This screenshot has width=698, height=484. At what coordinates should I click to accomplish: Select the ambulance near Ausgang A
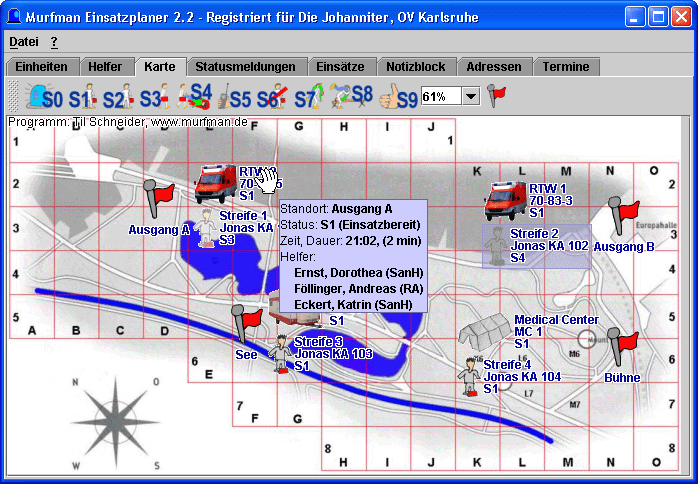215,183
